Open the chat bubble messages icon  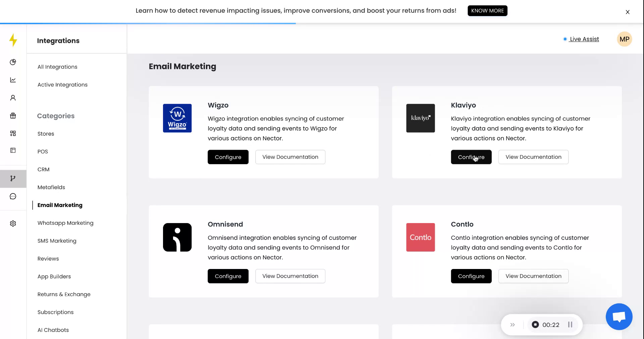13,196
